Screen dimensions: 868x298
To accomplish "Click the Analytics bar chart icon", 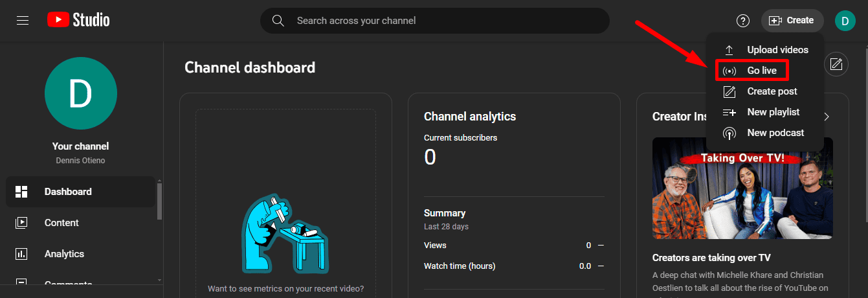I will click(21, 254).
